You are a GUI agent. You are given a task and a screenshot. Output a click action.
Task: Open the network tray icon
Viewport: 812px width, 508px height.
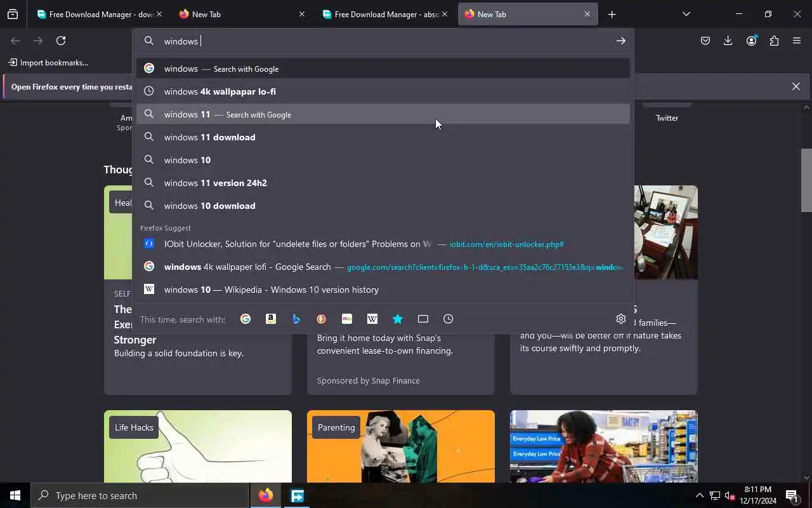(x=715, y=495)
